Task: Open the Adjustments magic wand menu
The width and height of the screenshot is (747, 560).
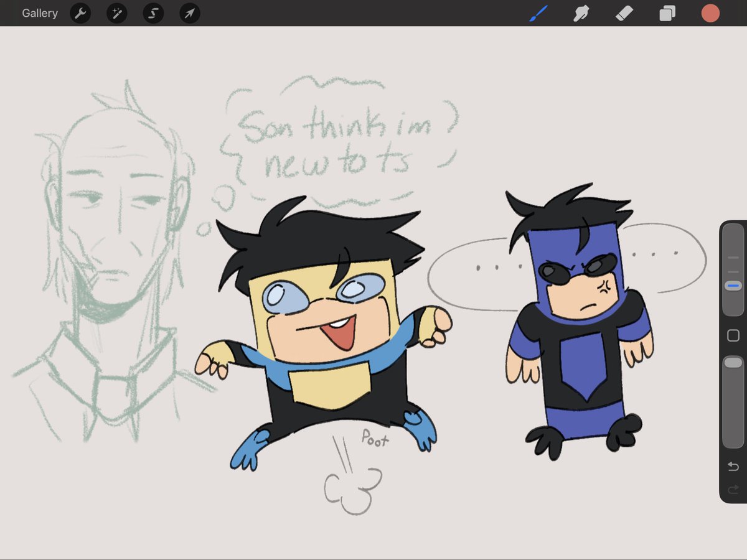Action: pos(116,13)
